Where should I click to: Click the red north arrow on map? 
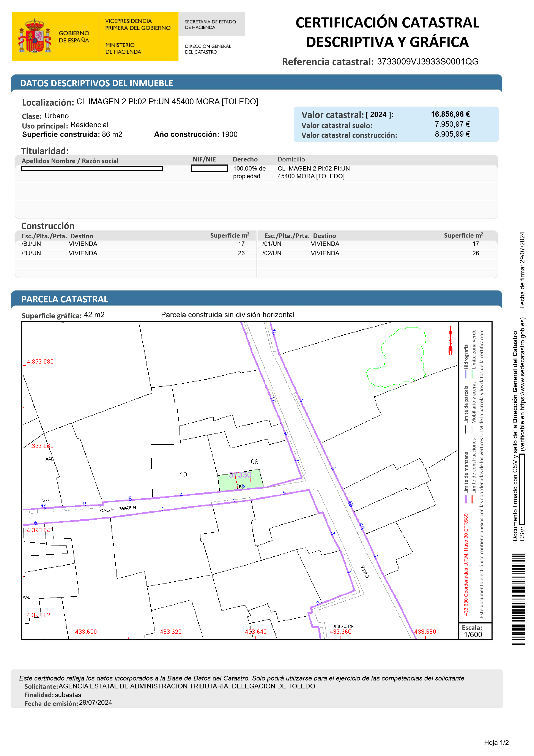tap(451, 340)
